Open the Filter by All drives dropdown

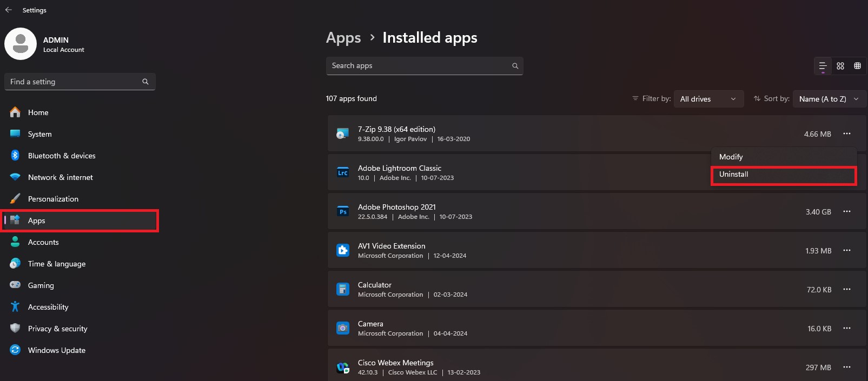(708, 99)
